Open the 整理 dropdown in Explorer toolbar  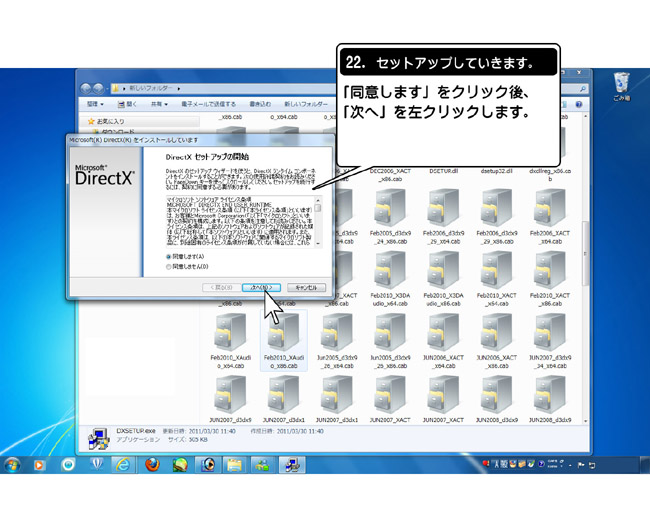(x=95, y=104)
